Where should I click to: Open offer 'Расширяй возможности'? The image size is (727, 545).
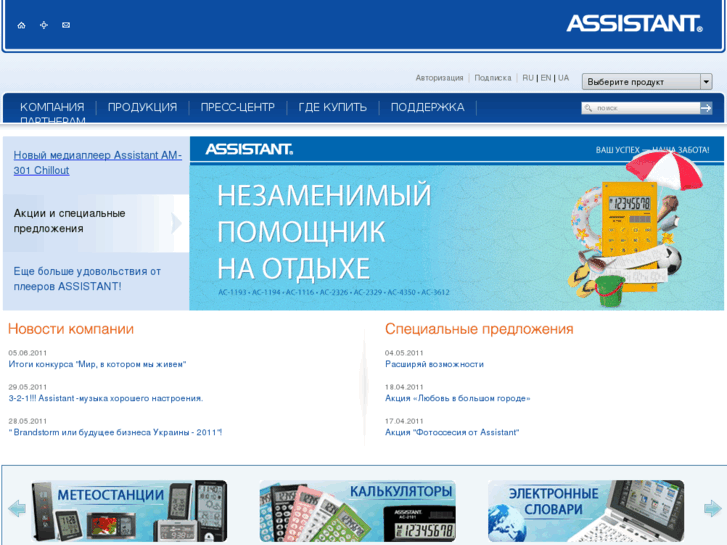tap(434, 364)
